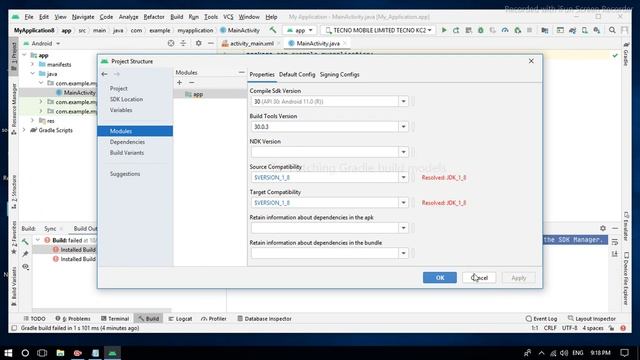The image size is (640, 360).
Task: Expand Gradle Scripts node
Action: click(24, 130)
